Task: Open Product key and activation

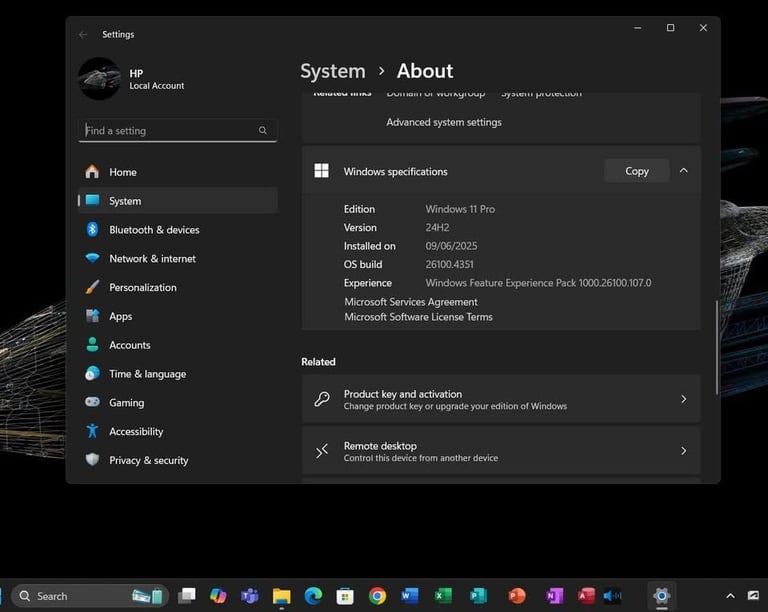Action: tap(501, 399)
